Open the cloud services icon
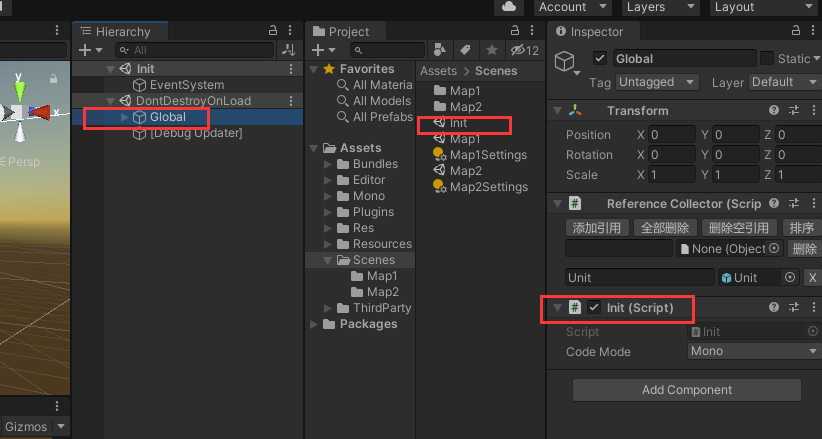Viewport: 822px width, 439px height. (x=509, y=7)
